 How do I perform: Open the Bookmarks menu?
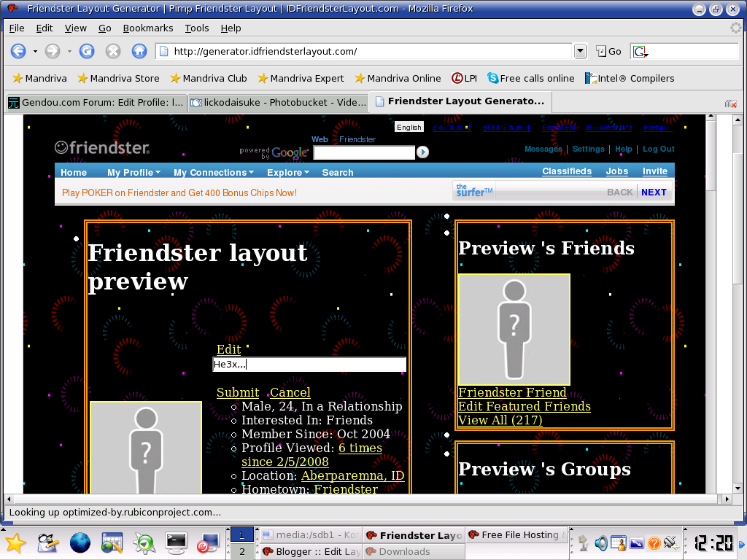pyautogui.click(x=147, y=28)
